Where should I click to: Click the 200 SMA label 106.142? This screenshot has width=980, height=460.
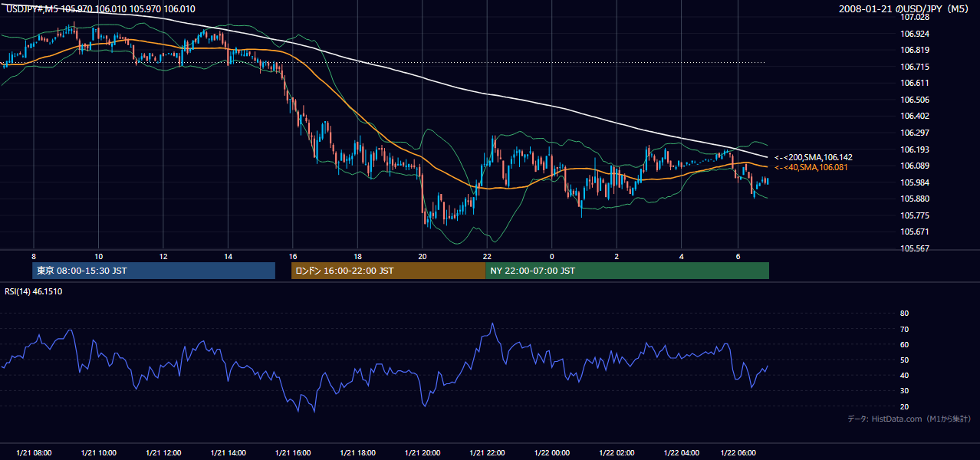pos(813,157)
